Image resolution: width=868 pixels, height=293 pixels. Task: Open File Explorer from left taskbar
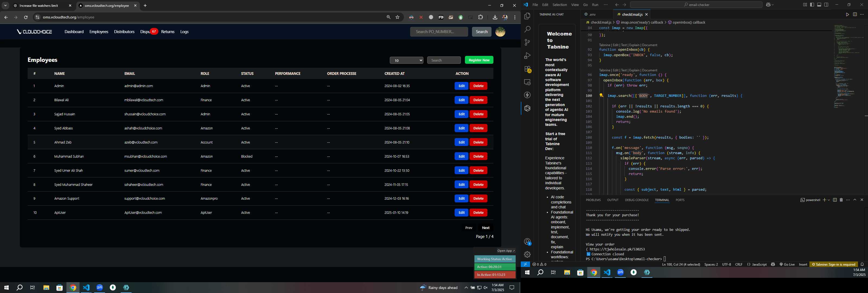(46, 288)
